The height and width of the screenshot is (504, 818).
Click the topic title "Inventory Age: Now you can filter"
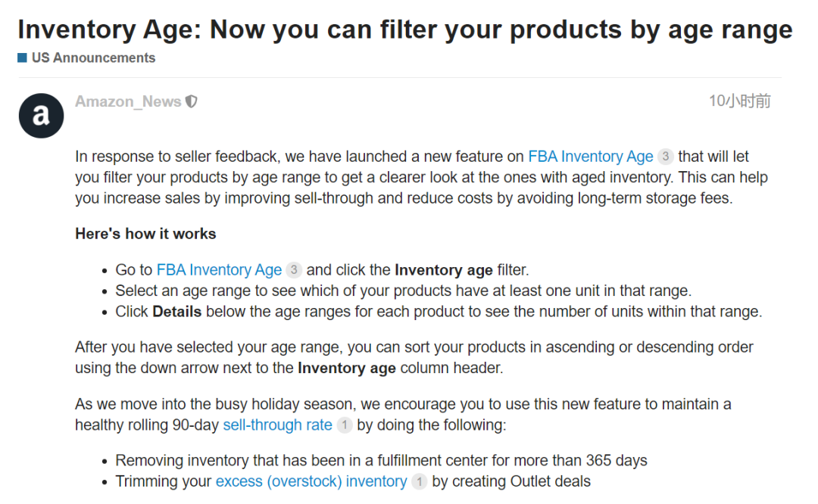404,30
